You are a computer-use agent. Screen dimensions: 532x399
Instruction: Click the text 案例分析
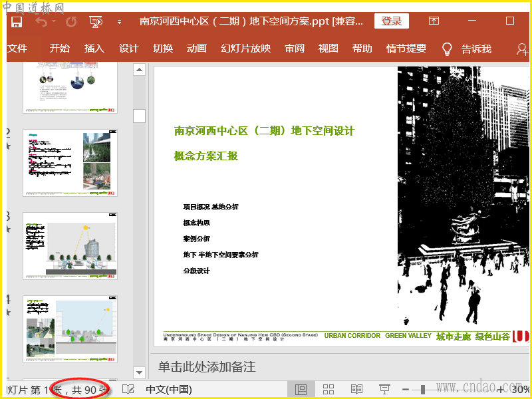click(x=196, y=239)
